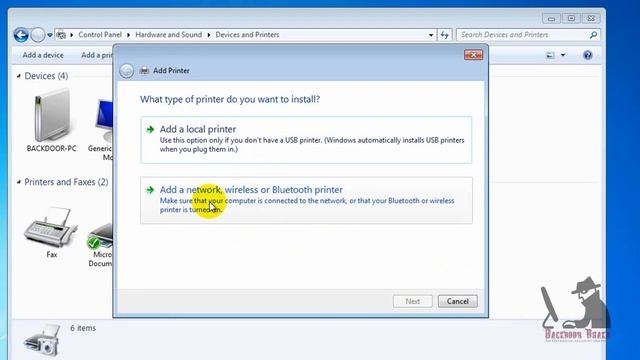Minimize the Devices and Printers window

click(551, 18)
